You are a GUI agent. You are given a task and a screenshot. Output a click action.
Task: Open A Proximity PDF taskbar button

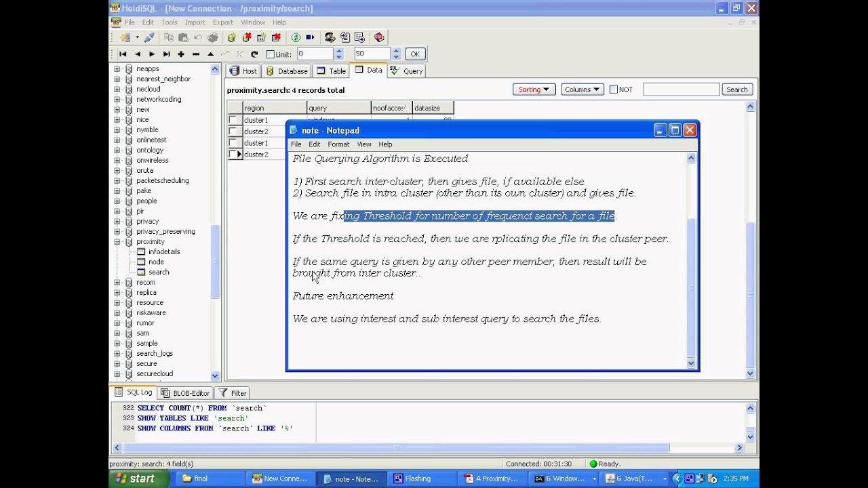[491, 479]
